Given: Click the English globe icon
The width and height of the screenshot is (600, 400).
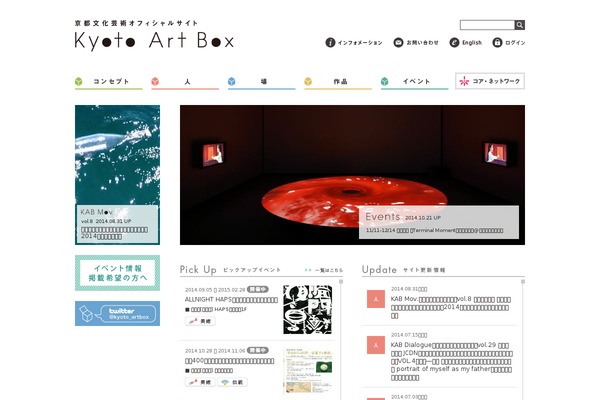Looking at the screenshot, I should [454, 42].
